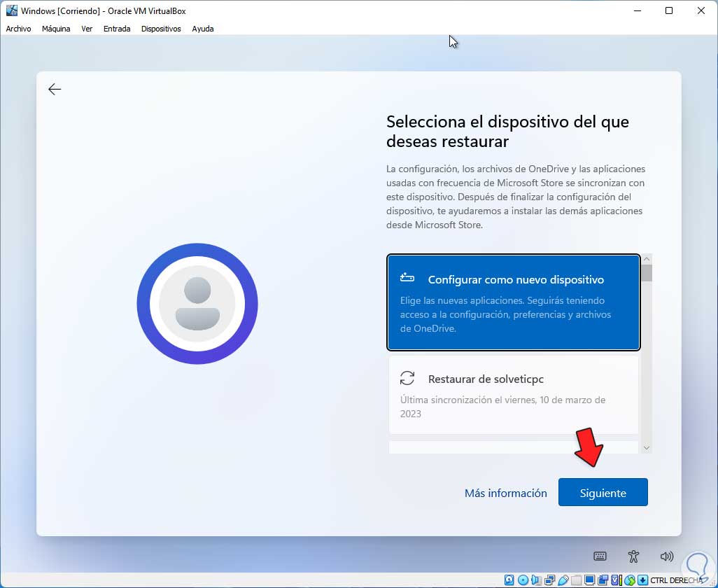Click the Última sincronización date text
Screen dimensions: 718x588
coord(502,407)
